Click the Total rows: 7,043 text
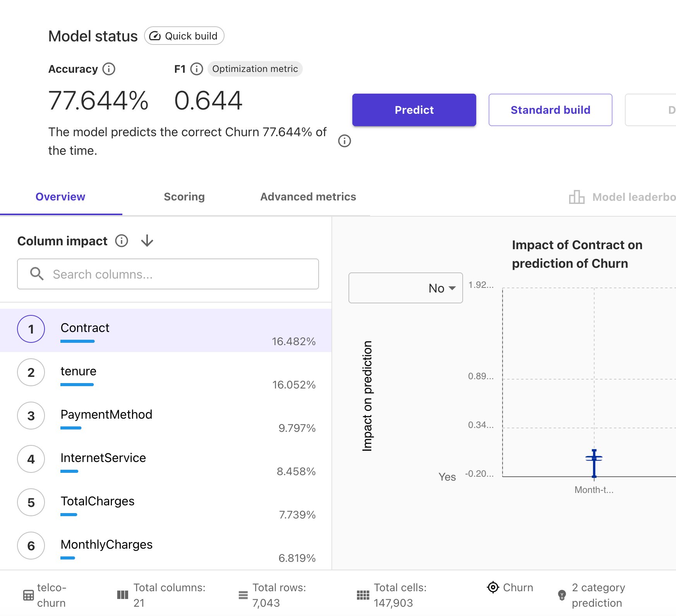 (279, 595)
